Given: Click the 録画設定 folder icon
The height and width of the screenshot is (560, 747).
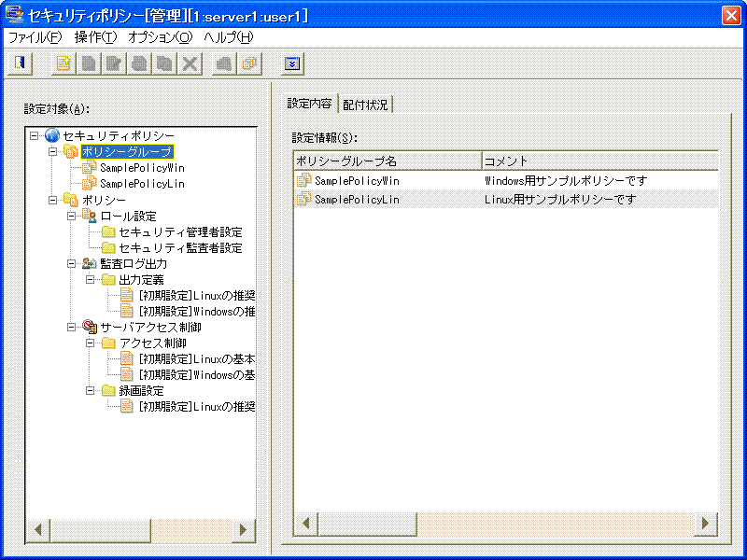Looking at the screenshot, I should (108, 391).
